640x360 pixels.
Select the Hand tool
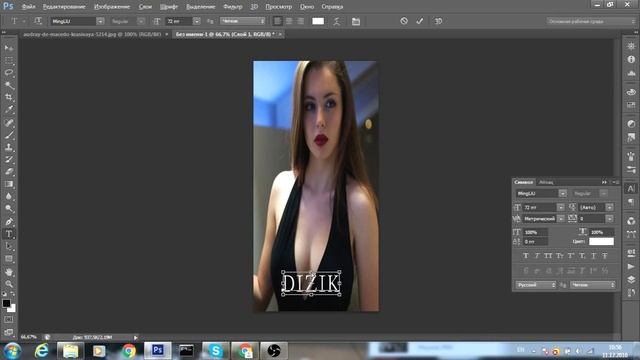pyautogui.click(x=9, y=271)
